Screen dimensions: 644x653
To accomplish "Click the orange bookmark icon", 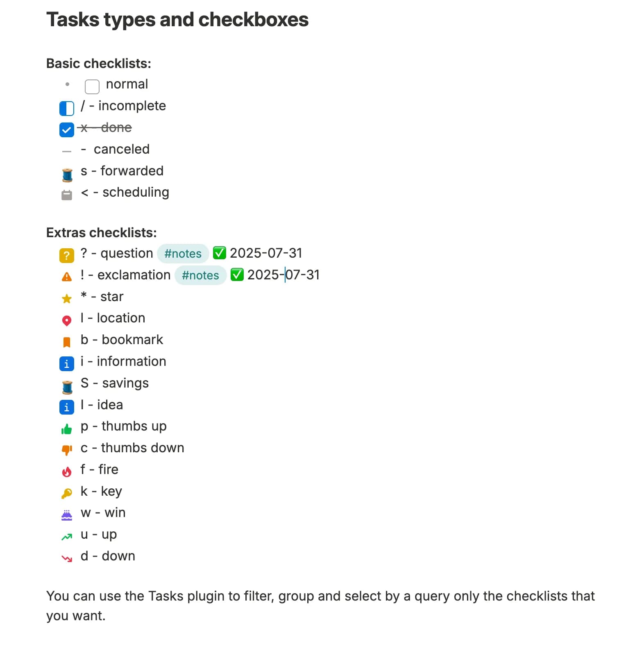I will tap(67, 342).
